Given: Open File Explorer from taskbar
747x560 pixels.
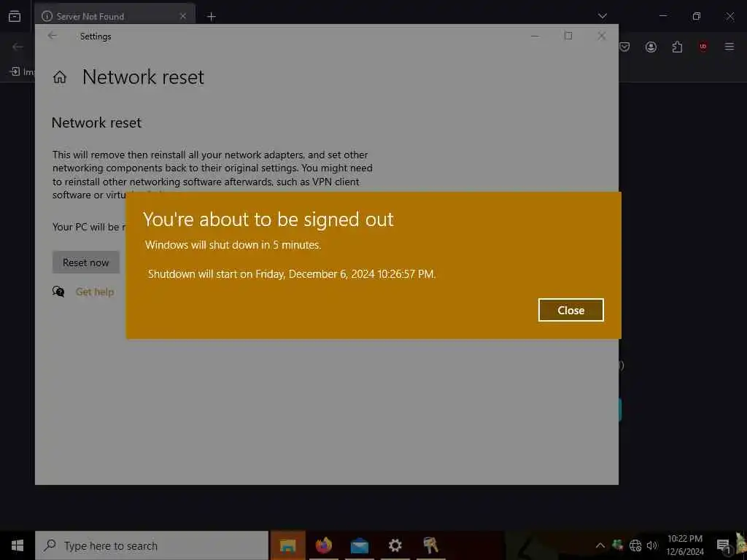Looking at the screenshot, I should 287,545.
